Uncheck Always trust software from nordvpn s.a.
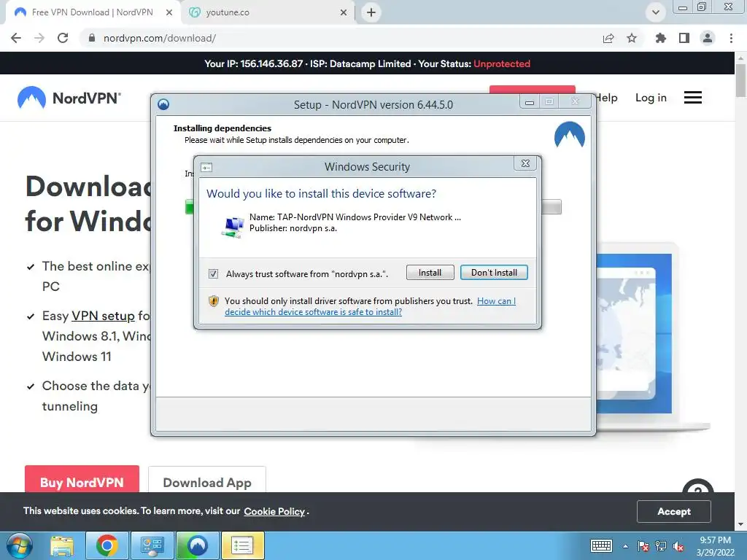 214,274
